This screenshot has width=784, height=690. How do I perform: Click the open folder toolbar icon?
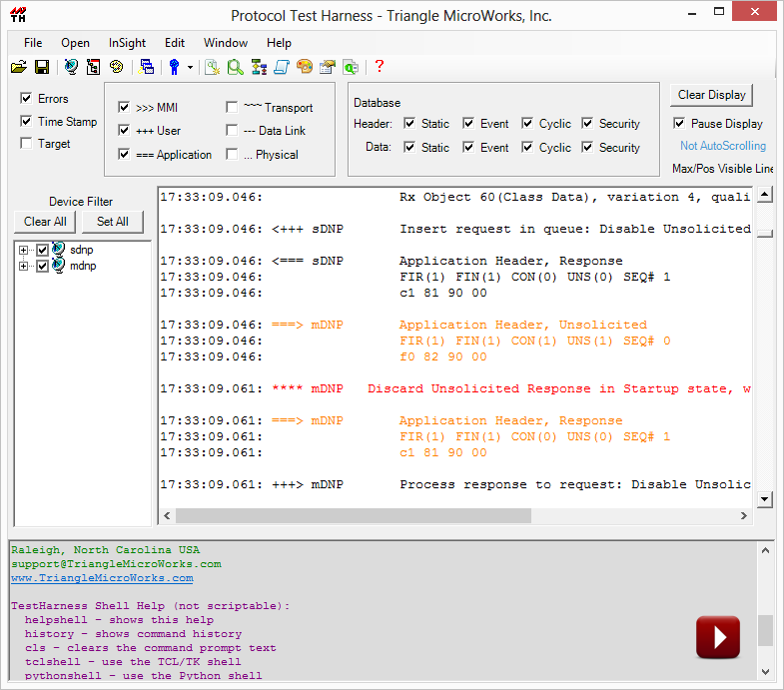tap(19, 67)
